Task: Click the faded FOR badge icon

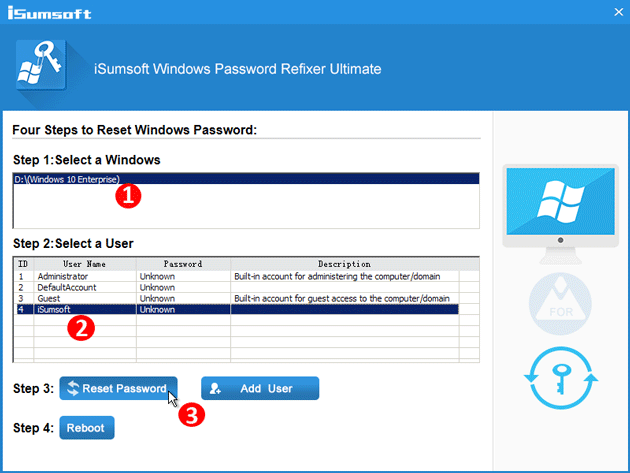Action: click(560, 303)
